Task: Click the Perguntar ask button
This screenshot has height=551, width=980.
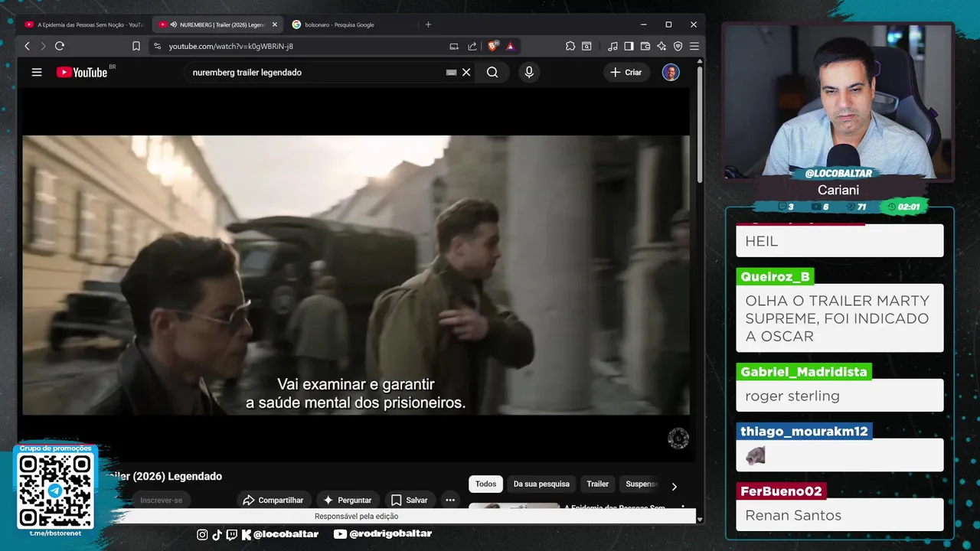Action: point(348,500)
